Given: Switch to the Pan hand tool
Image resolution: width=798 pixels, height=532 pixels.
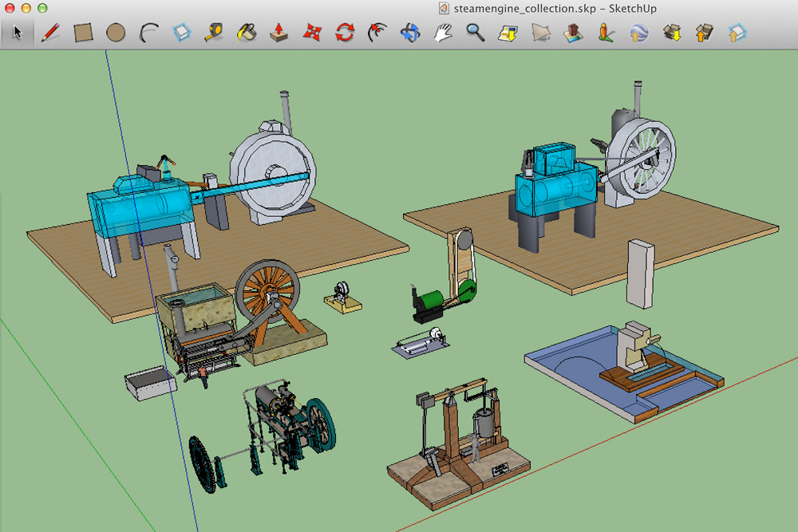Looking at the screenshot, I should pyautogui.click(x=443, y=33).
